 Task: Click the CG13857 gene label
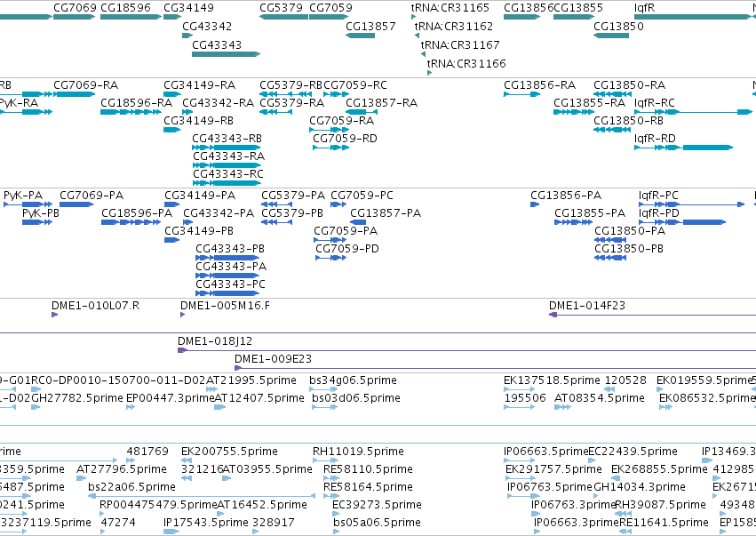click(370, 26)
